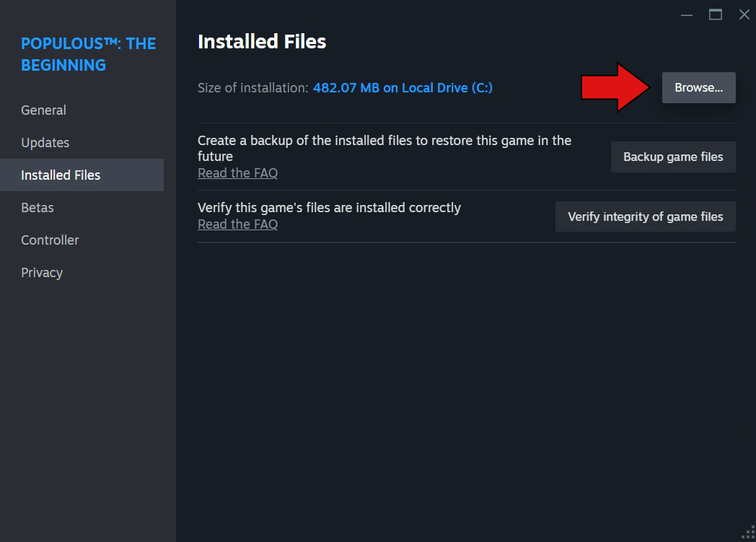The height and width of the screenshot is (542, 756).
Task: Minimize the Steam properties window
Action: pyautogui.click(x=686, y=14)
